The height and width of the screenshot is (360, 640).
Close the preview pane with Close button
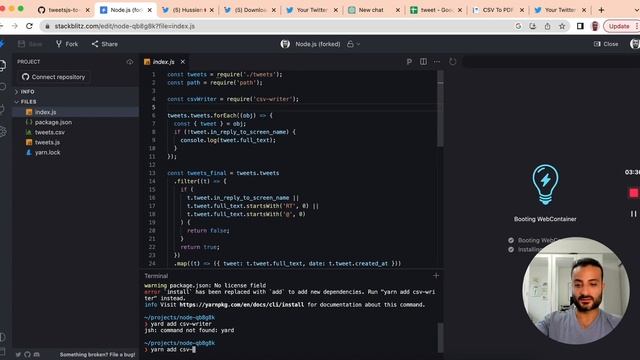point(606,44)
